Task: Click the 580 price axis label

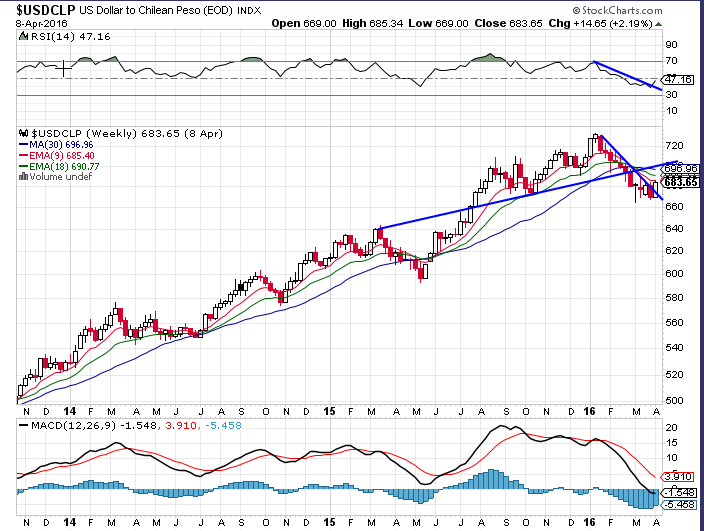Action: pos(674,298)
